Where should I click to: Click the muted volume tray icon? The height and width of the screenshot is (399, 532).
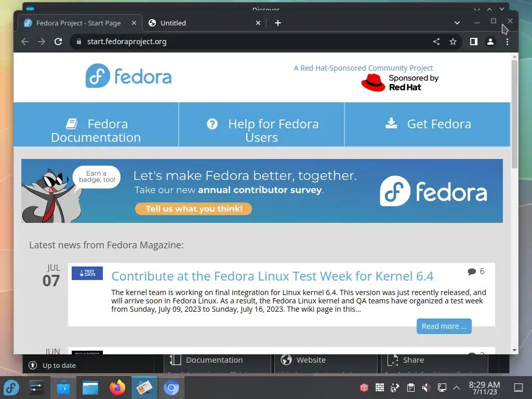point(426,388)
